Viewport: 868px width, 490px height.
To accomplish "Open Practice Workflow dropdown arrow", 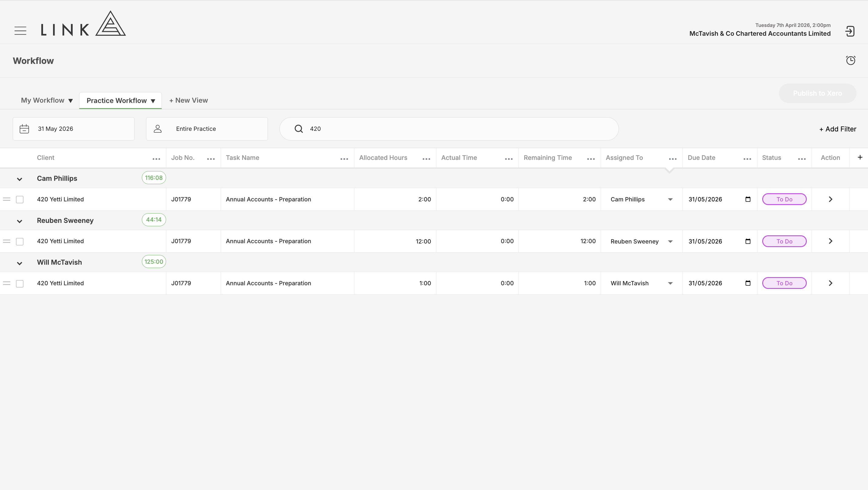I will (153, 101).
